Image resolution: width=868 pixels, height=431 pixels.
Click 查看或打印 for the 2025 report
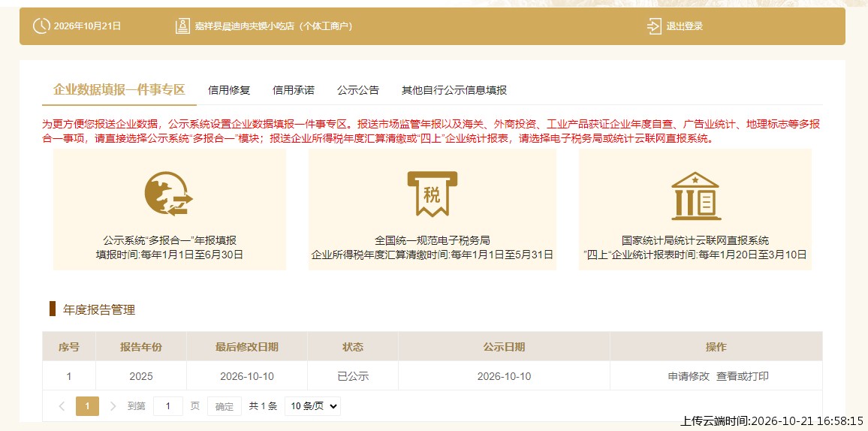click(x=743, y=376)
